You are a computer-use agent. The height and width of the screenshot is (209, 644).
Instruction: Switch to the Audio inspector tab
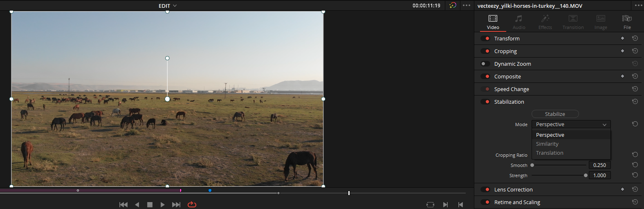tap(519, 22)
